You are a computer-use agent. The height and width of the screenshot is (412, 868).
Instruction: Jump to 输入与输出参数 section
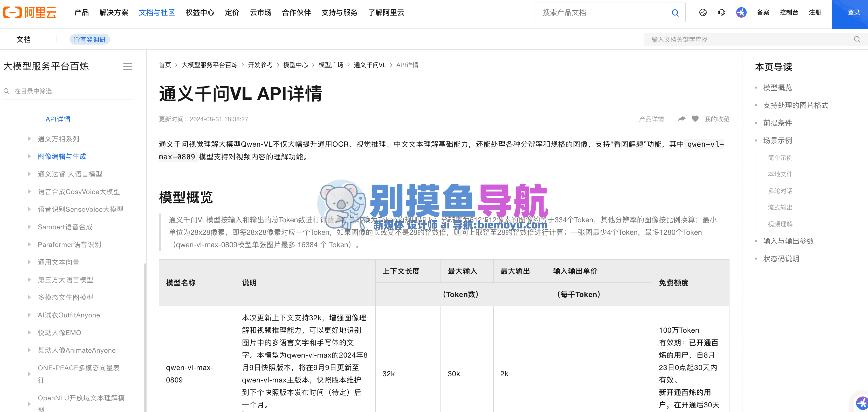788,241
